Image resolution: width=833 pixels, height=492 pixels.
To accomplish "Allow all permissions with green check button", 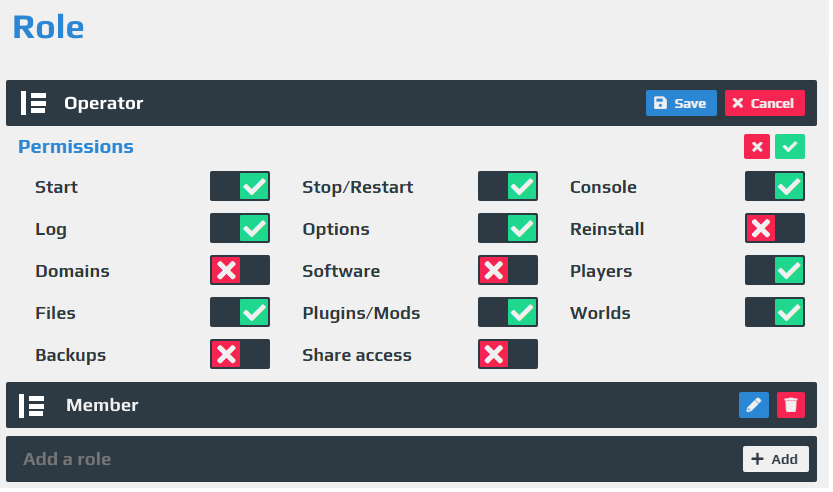I will 789,147.
